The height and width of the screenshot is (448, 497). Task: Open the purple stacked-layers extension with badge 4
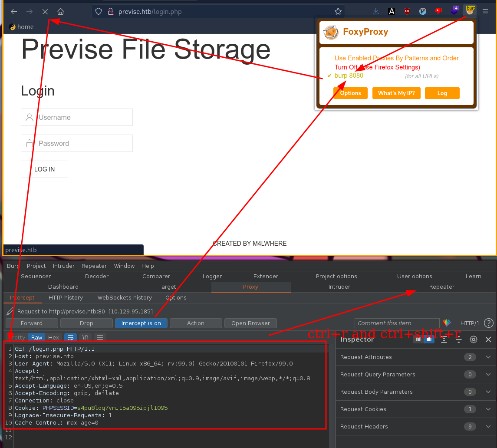pos(454,10)
